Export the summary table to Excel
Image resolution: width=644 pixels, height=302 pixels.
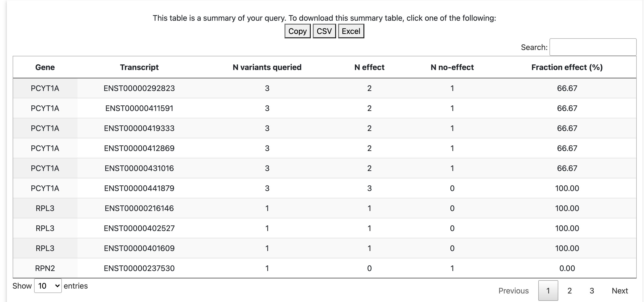click(351, 31)
